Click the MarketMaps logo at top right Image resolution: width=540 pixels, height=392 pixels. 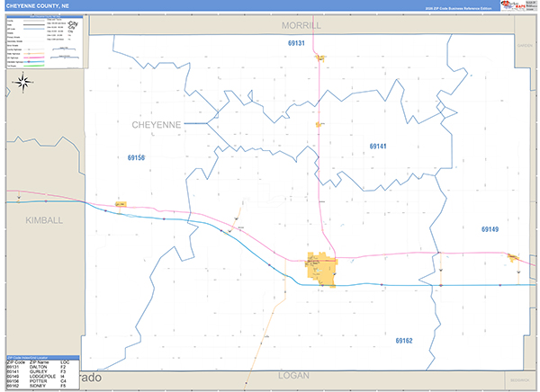513,4
